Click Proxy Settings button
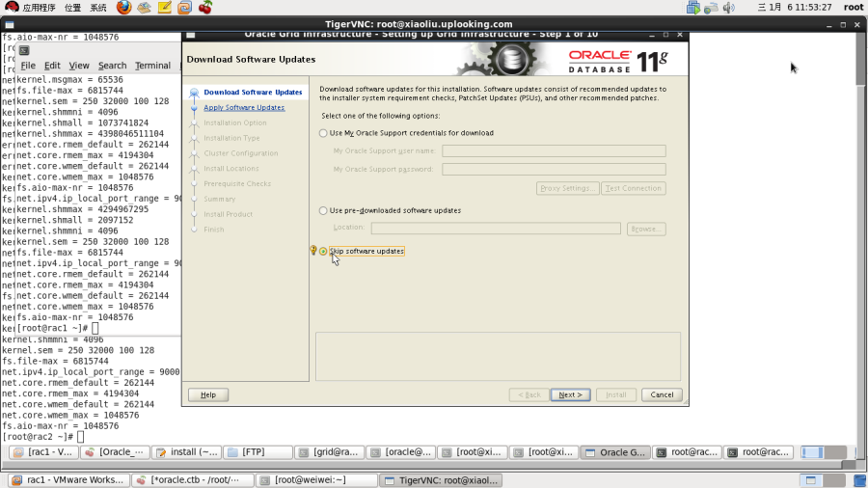The height and width of the screenshot is (488, 868). pos(567,188)
